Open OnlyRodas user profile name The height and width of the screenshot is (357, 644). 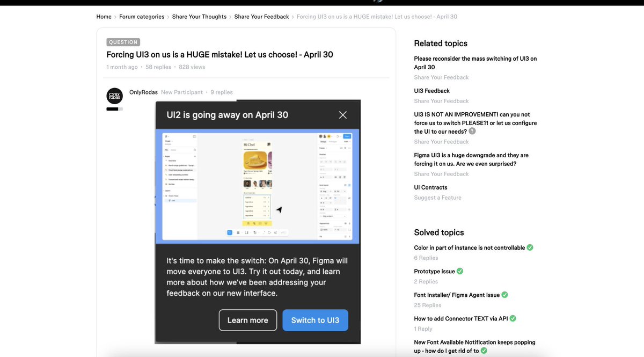click(x=143, y=92)
